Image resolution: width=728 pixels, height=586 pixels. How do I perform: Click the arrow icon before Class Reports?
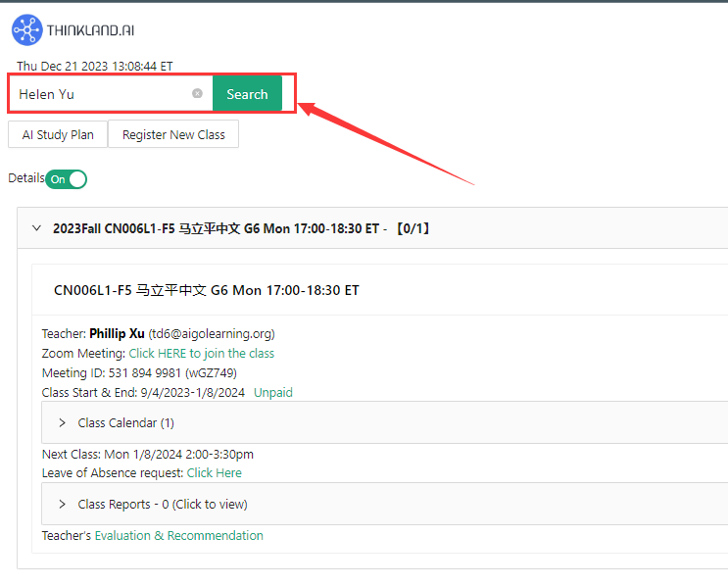(63, 505)
